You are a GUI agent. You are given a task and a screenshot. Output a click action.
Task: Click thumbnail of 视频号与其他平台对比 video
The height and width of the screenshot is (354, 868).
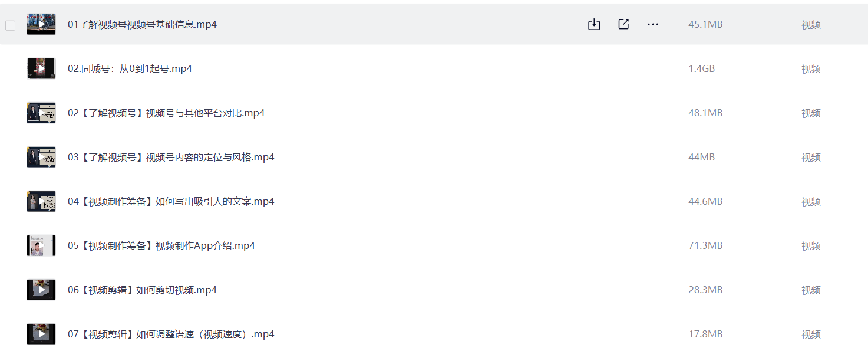pos(41,113)
